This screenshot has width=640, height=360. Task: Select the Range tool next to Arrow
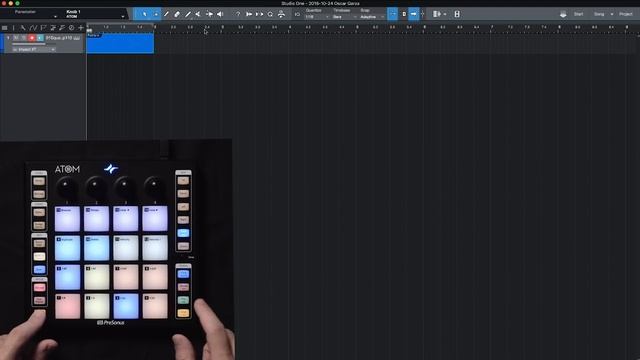point(156,14)
